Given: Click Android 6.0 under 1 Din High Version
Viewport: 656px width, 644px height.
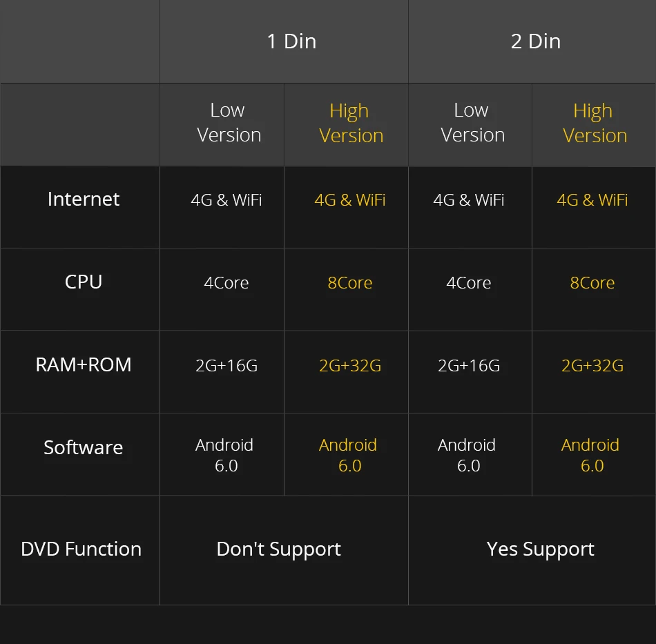Looking at the screenshot, I should click(348, 456).
